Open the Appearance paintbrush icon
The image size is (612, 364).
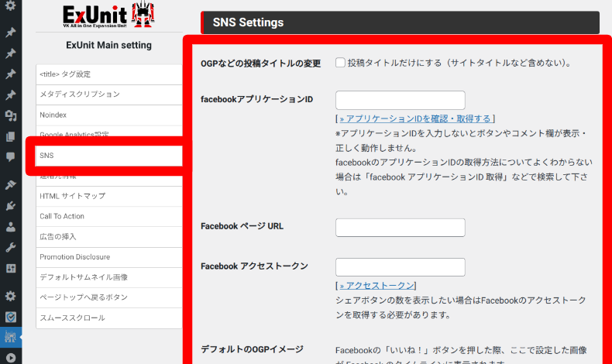(11, 184)
